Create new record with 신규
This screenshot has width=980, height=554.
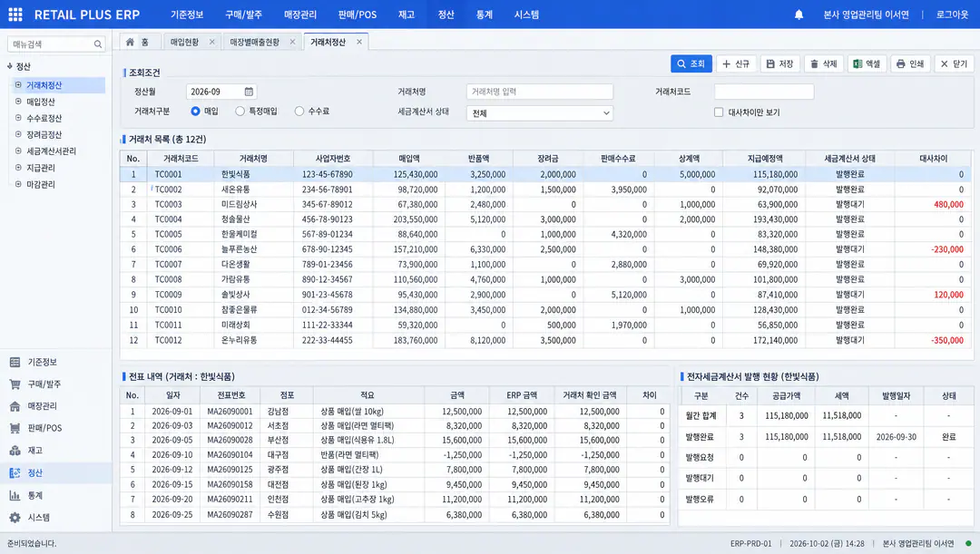pyautogui.click(x=736, y=63)
